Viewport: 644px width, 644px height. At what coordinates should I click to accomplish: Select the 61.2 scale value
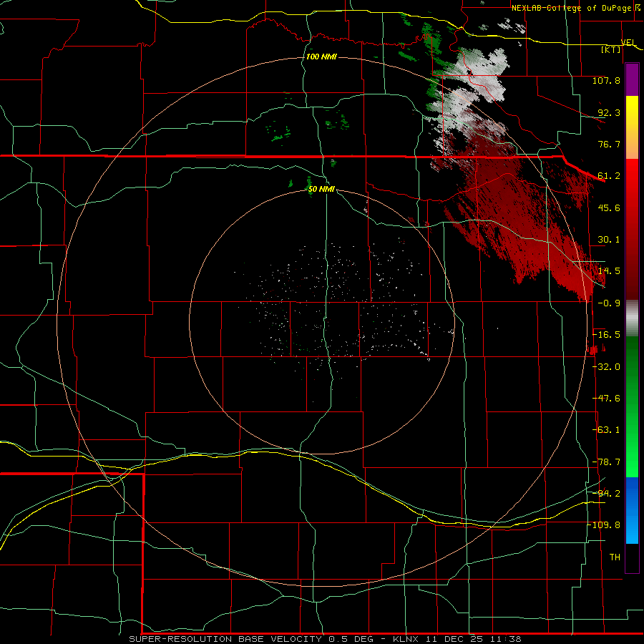[609, 176]
